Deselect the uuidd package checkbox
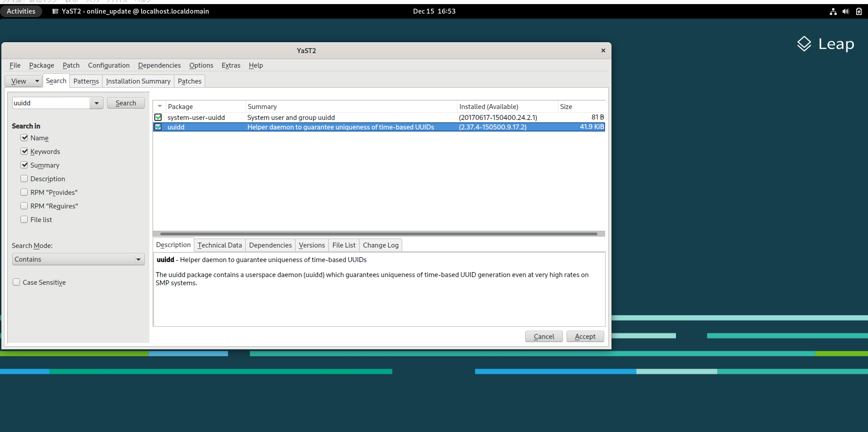868x432 pixels. tap(158, 127)
